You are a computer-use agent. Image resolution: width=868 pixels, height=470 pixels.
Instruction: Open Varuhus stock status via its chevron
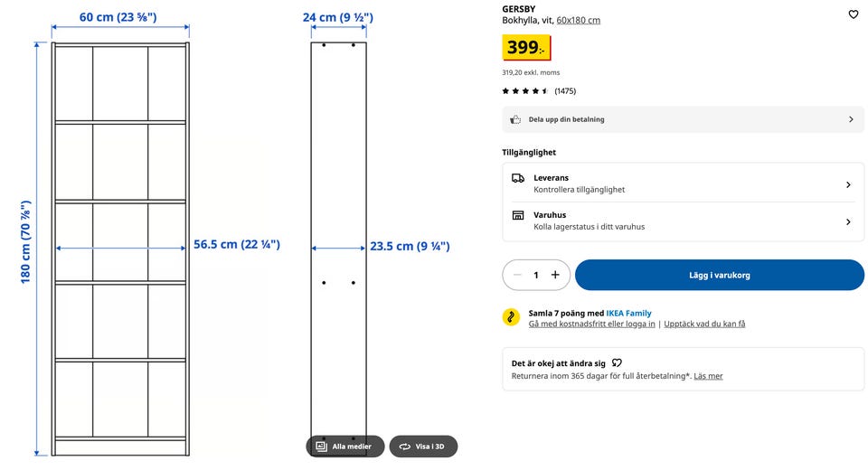848,222
